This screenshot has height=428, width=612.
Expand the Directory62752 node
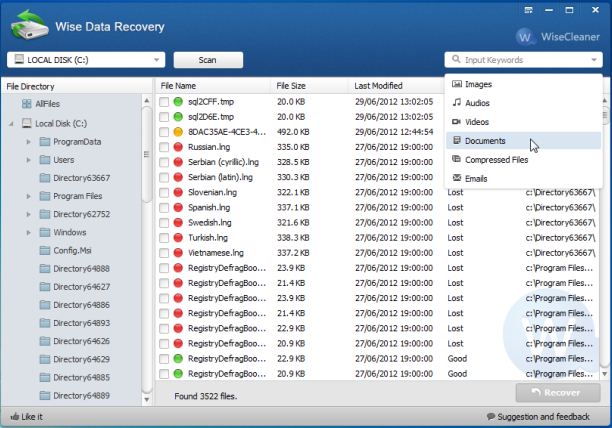[x=28, y=214]
